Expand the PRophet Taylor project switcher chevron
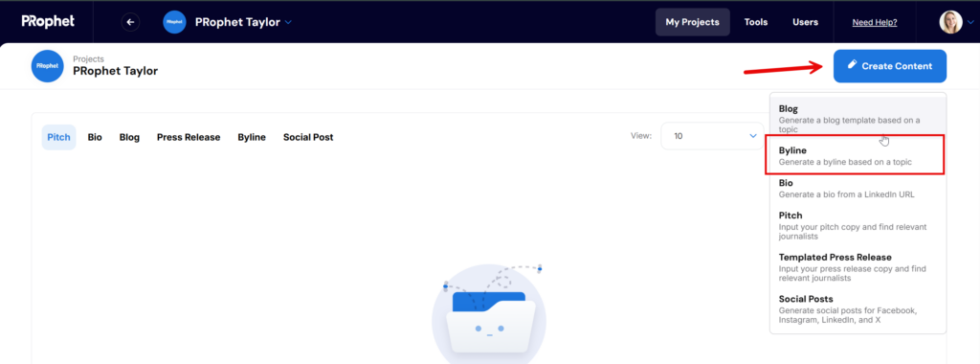Image resolution: width=980 pixels, height=364 pixels. point(288,22)
